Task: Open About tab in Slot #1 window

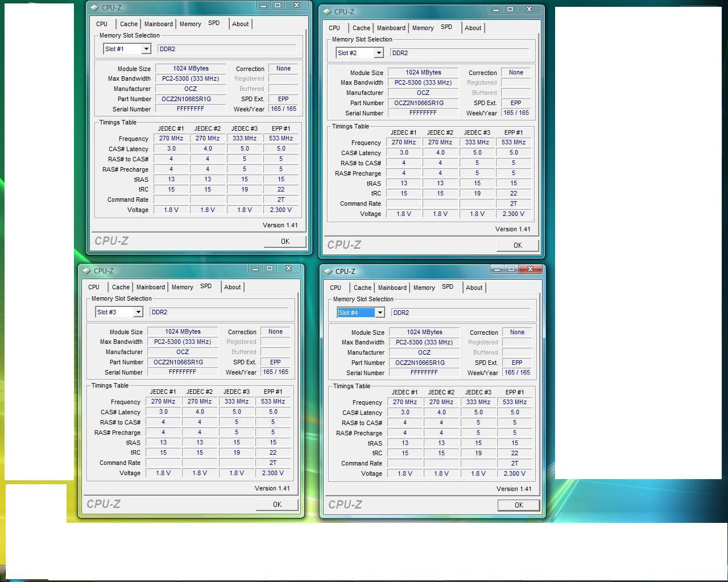Action: click(x=240, y=24)
